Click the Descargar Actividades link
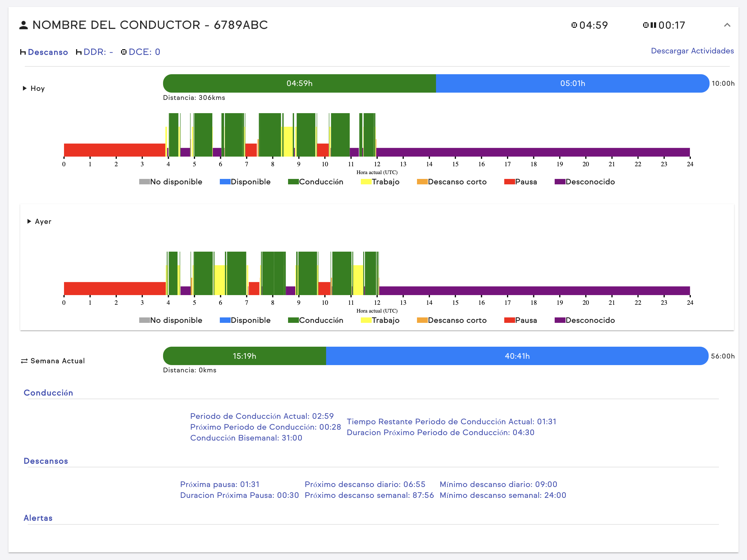Viewport: 747px width, 560px height. click(x=692, y=51)
